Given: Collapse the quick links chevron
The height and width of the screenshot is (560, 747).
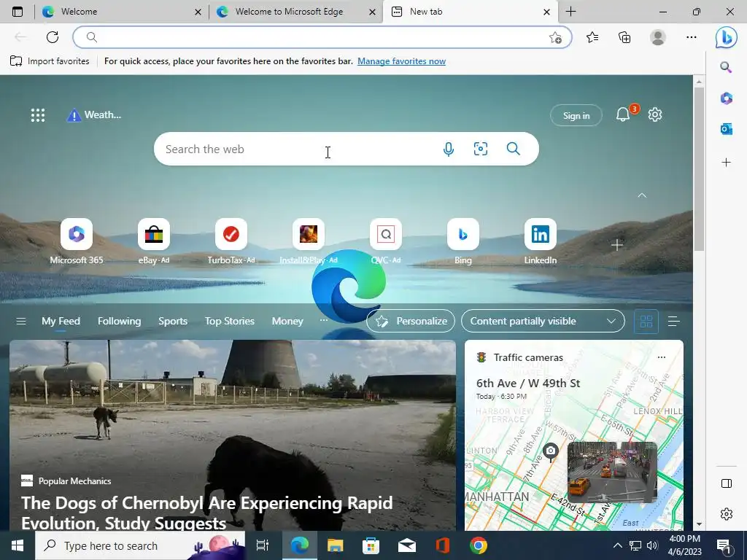Looking at the screenshot, I should [x=642, y=195].
